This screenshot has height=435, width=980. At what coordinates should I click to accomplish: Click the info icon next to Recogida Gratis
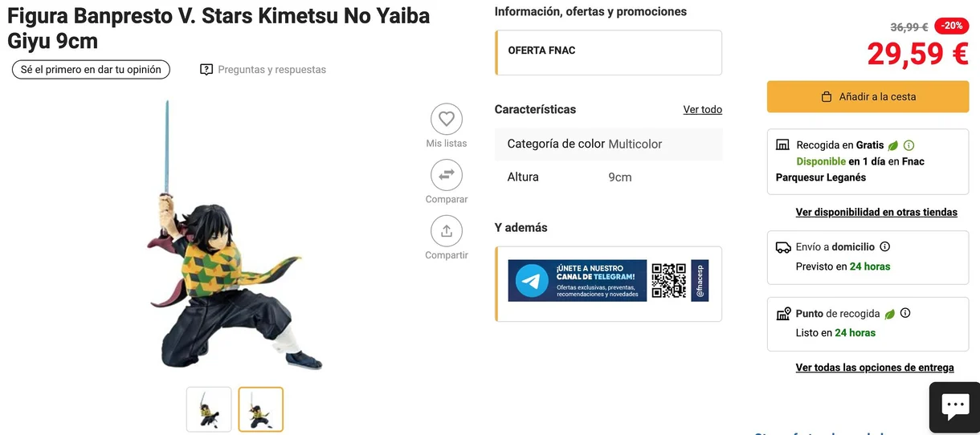pyautogui.click(x=909, y=145)
